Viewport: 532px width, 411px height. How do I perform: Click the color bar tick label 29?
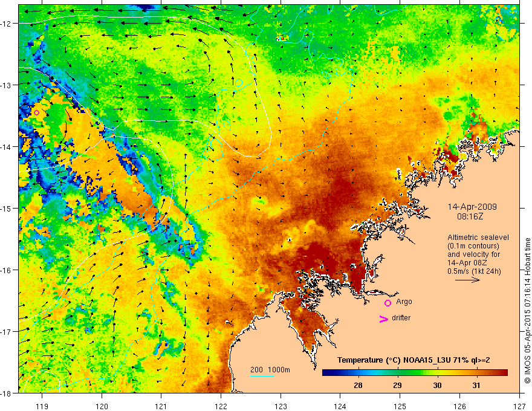(397, 385)
